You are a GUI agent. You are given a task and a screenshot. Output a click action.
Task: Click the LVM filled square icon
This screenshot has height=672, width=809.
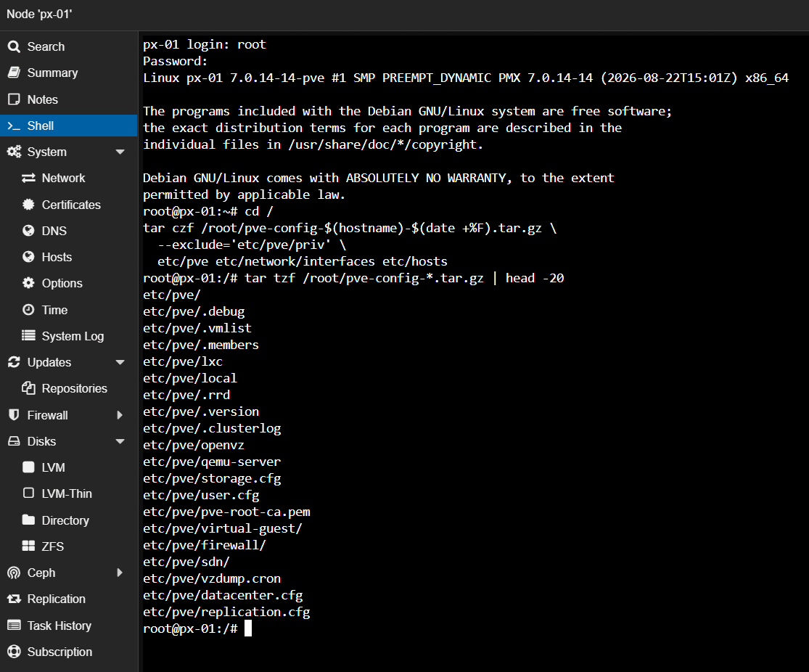tap(28, 467)
